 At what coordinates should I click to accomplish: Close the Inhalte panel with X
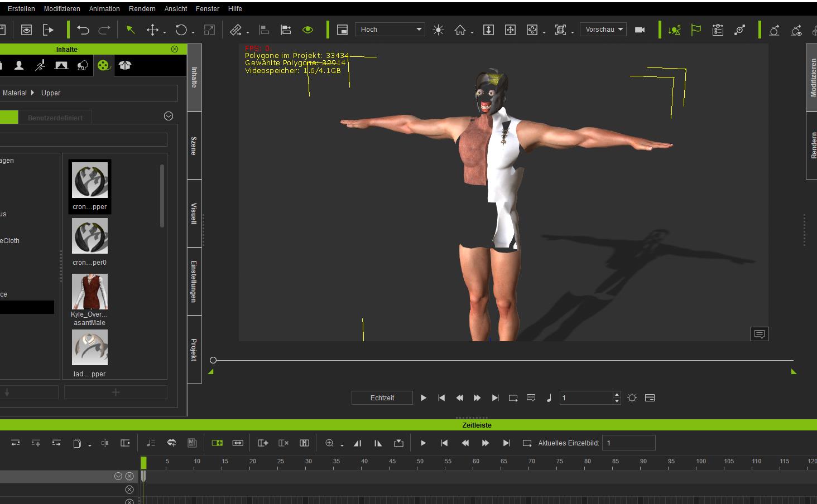coord(175,49)
